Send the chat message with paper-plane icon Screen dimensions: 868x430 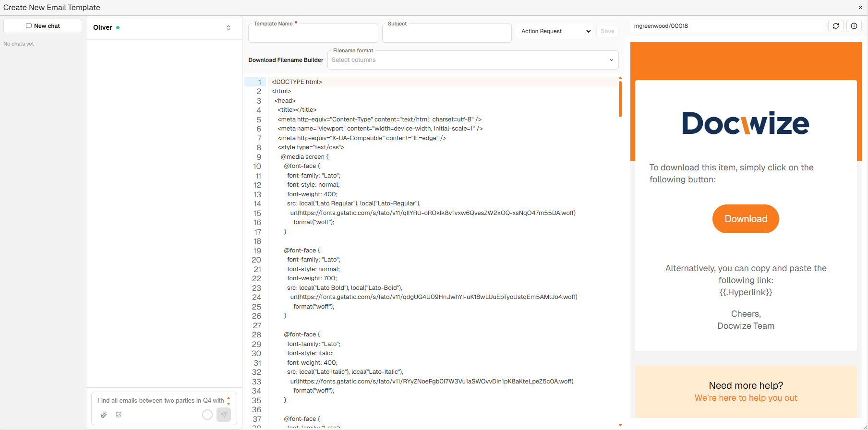224,415
